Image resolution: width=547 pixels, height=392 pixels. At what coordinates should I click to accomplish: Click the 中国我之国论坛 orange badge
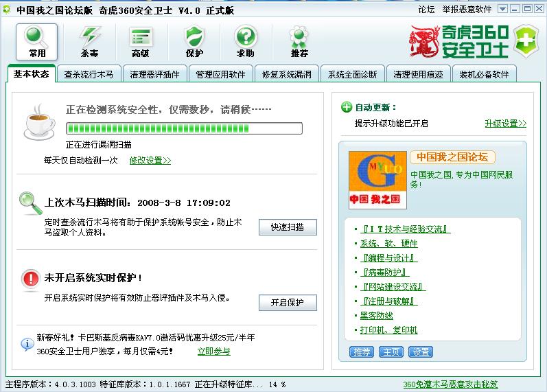tap(452, 157)
